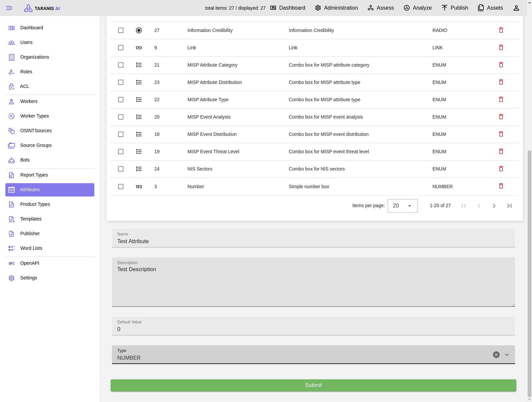532x402 pixels.
Task: Submit the attribute form
Action: (313, 385)
